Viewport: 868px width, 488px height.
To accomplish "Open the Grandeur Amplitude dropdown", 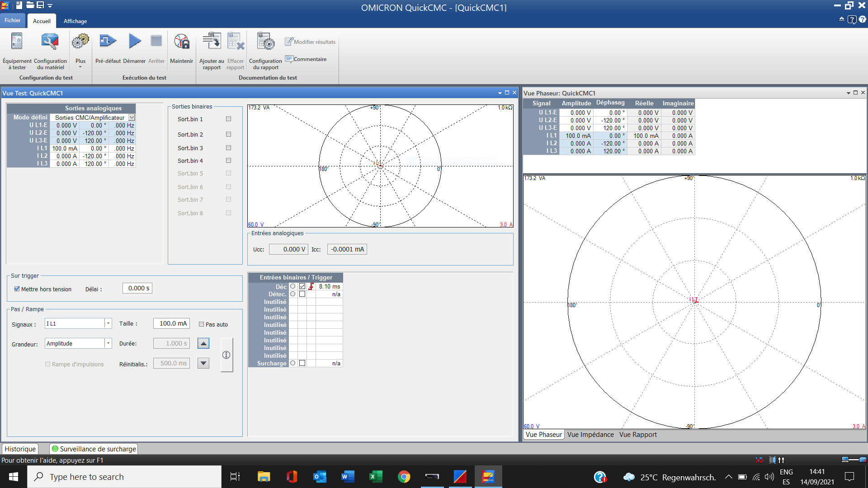I will pyautogui.click(x=108, y=343).
